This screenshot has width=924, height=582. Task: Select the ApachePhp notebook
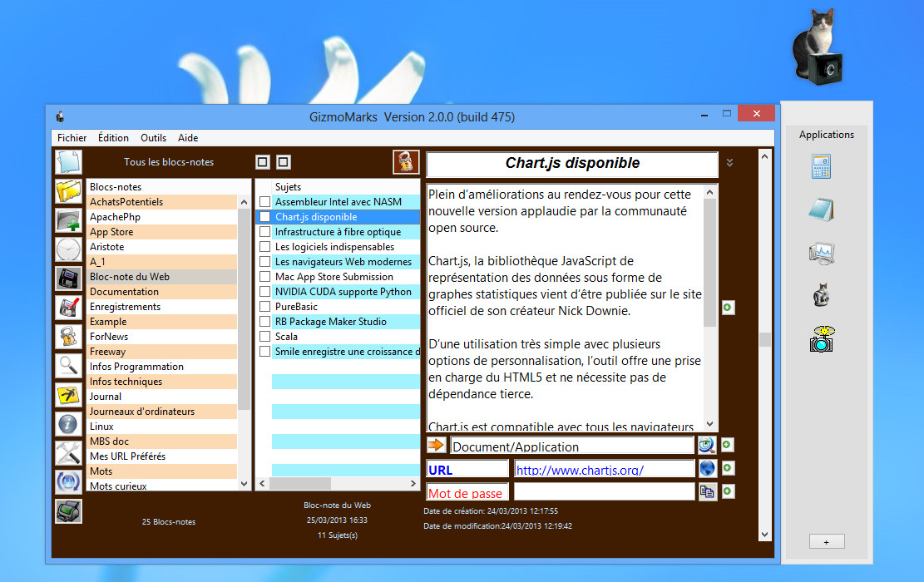point(162,217)
